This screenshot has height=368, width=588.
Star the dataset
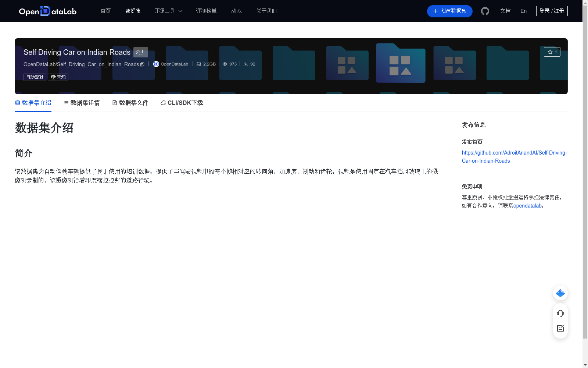point(552,52)
